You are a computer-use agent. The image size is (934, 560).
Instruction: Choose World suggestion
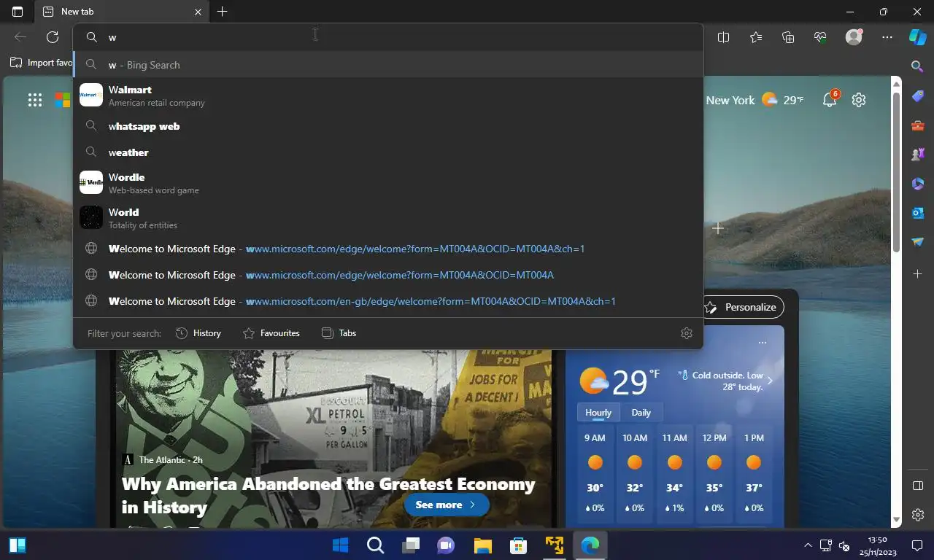[387, 218]
